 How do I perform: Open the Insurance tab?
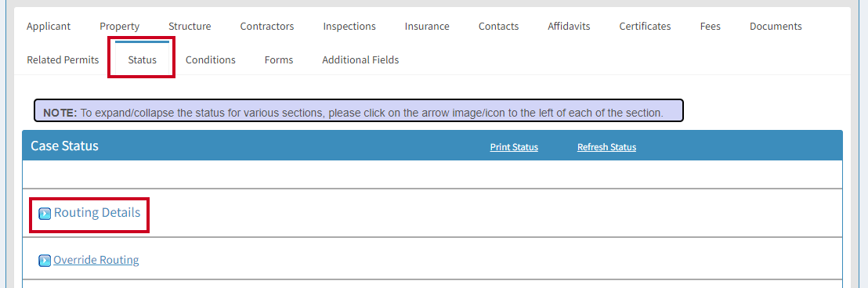point(427,26)
